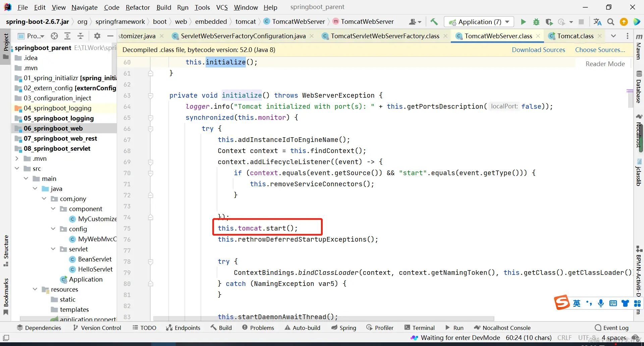644x346 pixels.
Task: Collapse the src folder
Action: [x=17, y=168]
